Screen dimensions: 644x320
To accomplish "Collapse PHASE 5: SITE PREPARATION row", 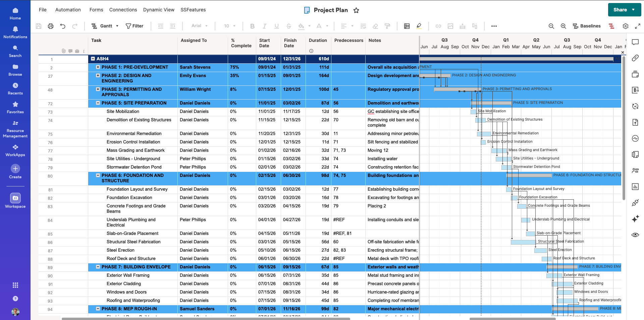I will tap(98, 103).
